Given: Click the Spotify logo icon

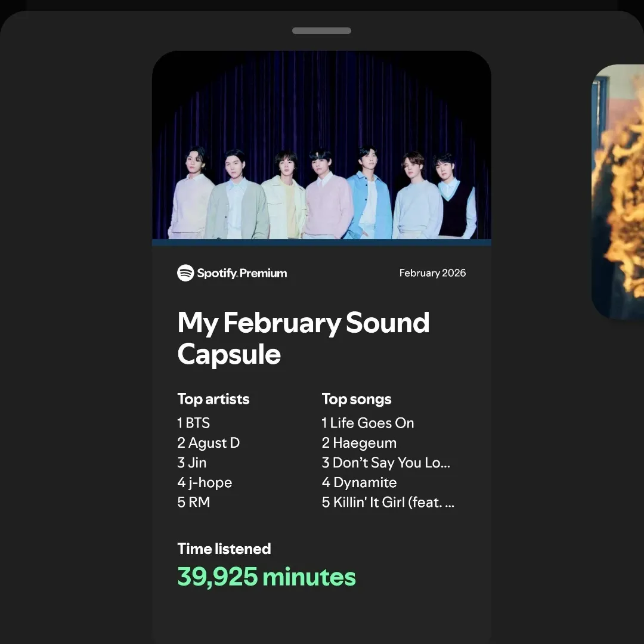Looking at the screenshot, I should pos(185,273).
